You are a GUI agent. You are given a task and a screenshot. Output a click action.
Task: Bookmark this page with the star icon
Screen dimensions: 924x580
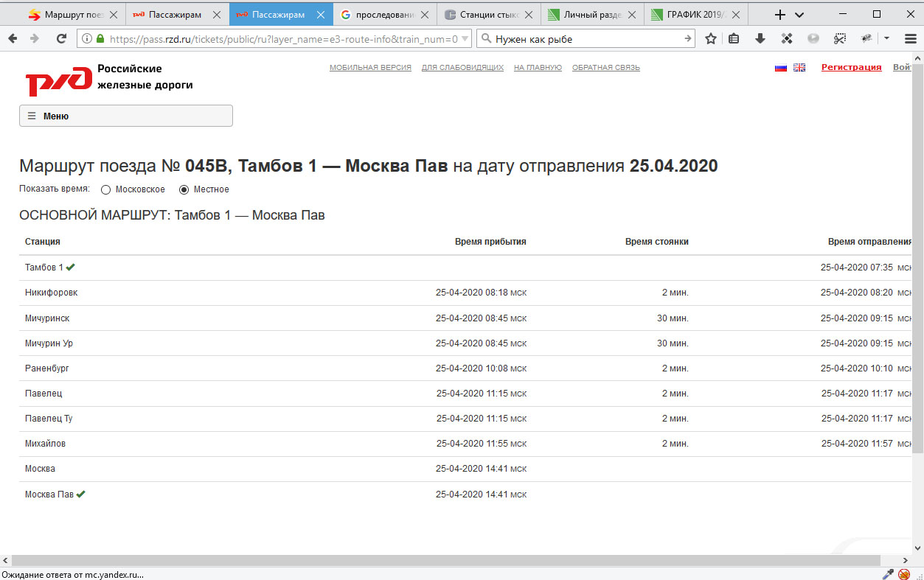(x=710, y=39)
